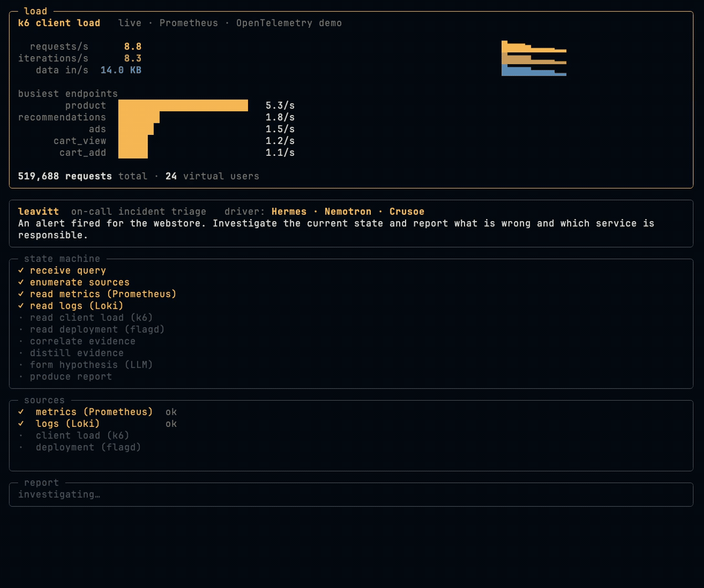The image size is (704, 588).
Task: Click the 'busiest endpoints' heading
Action: point(68,93)
